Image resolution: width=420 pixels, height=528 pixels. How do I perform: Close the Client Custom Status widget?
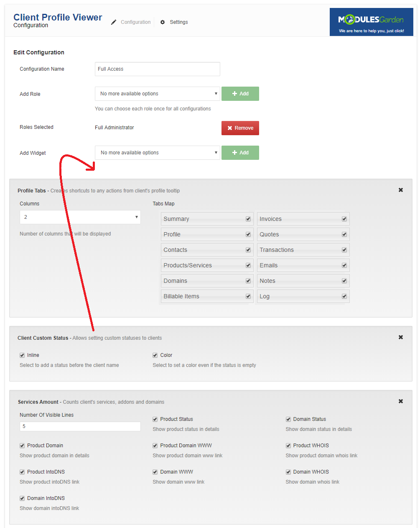coord(401,337)
